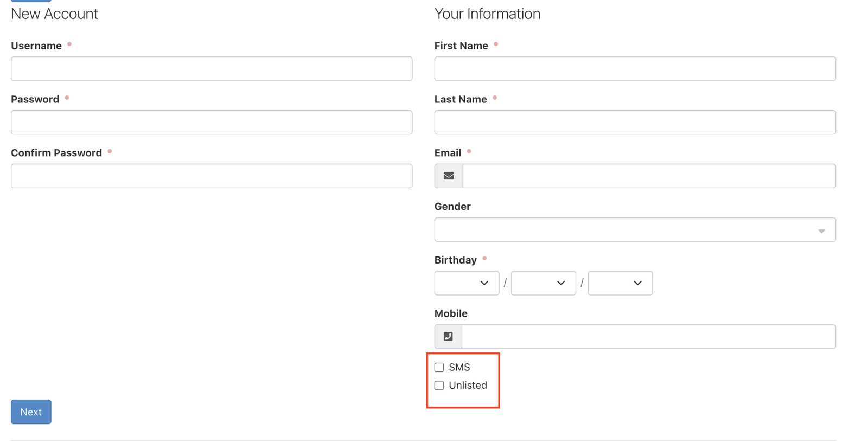Screen dimensions: 868x443
Task: Click the 'Gender' field label
Action: [x=452, y=207]
